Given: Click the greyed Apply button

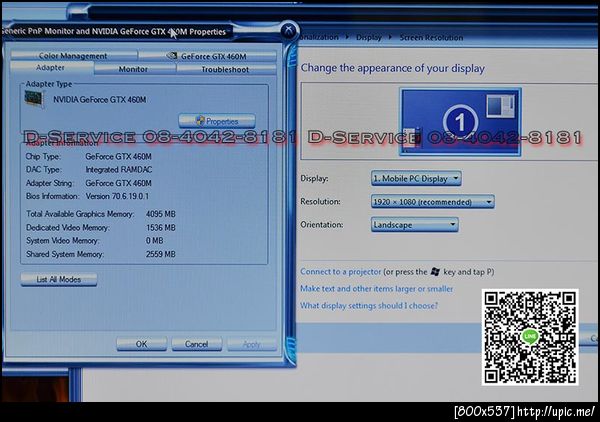Looking at the screenshot, I should (252, 344).
